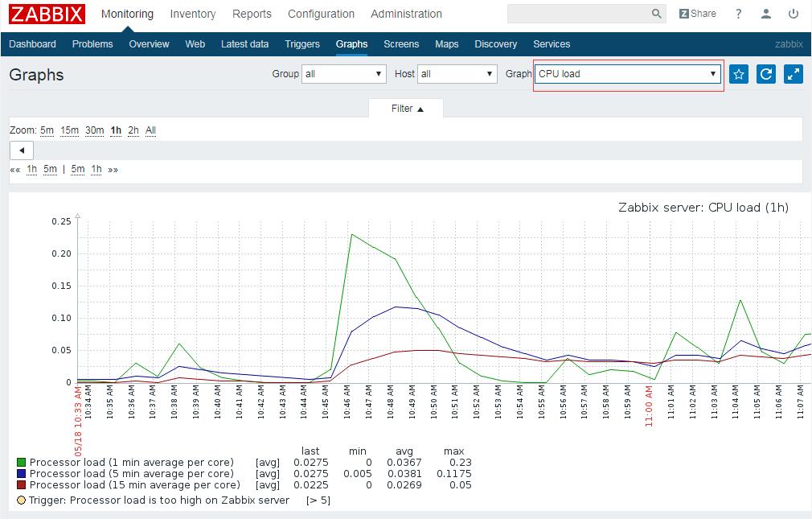Collapse the Filter panel
The height and width of the screenshot is (519, 812).
[407, 109]
